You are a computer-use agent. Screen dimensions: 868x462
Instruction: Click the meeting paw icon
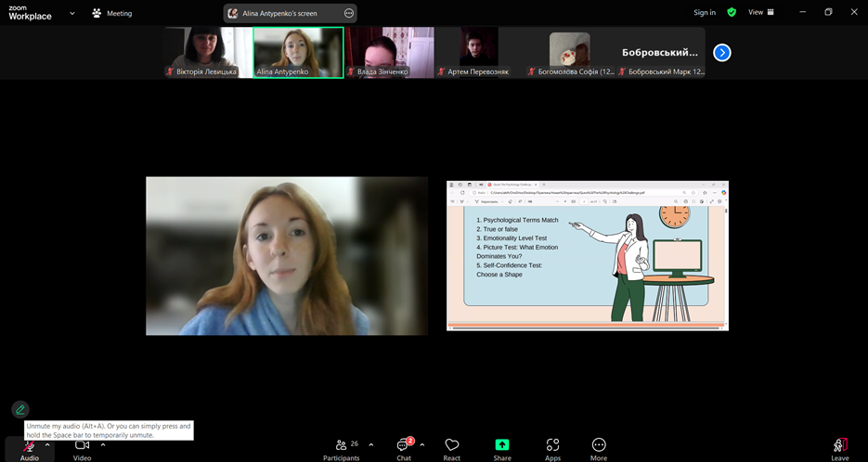(97, 13)
